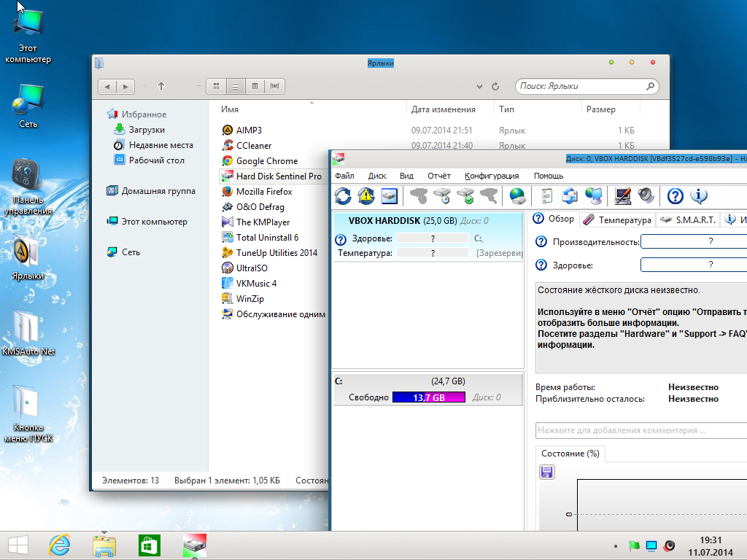Click the send report envelope icon

pyautogui.click(x=570, y=195)
